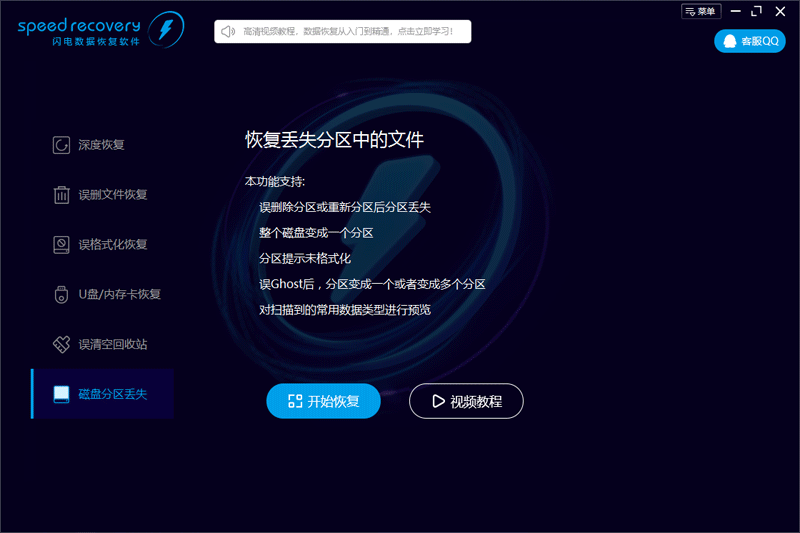The height and width of the screenshot is (533, 800).
Task: Maximize the Speed Recovery window
Action: tap(756, 11)
